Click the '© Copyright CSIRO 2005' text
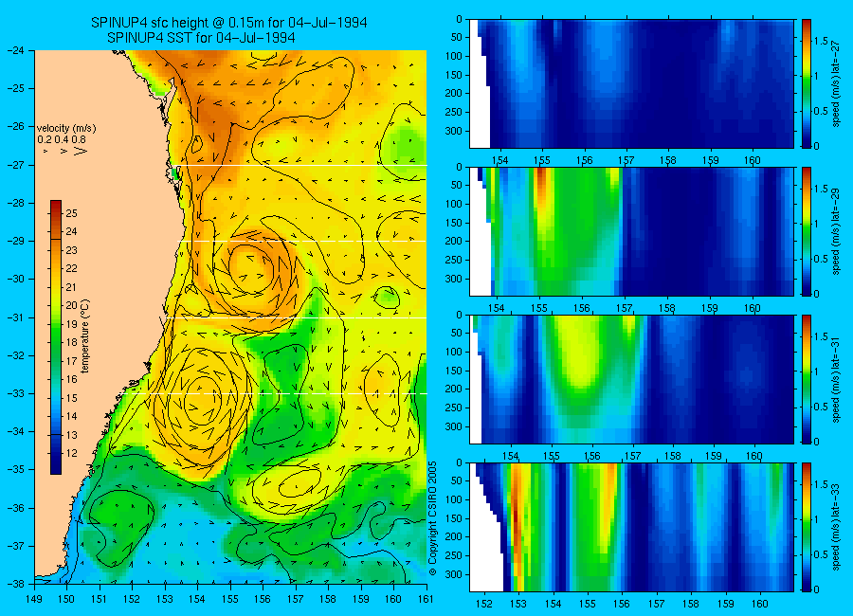This screenshot has height=616, width=853. (433, 519)
